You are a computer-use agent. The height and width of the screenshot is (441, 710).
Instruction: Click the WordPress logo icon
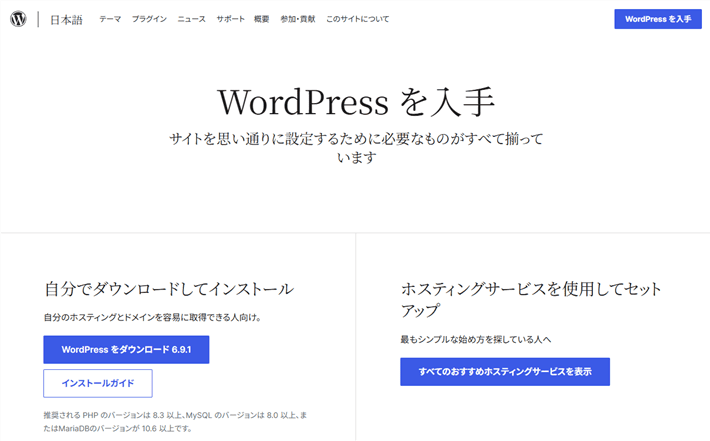click(18, 19)
